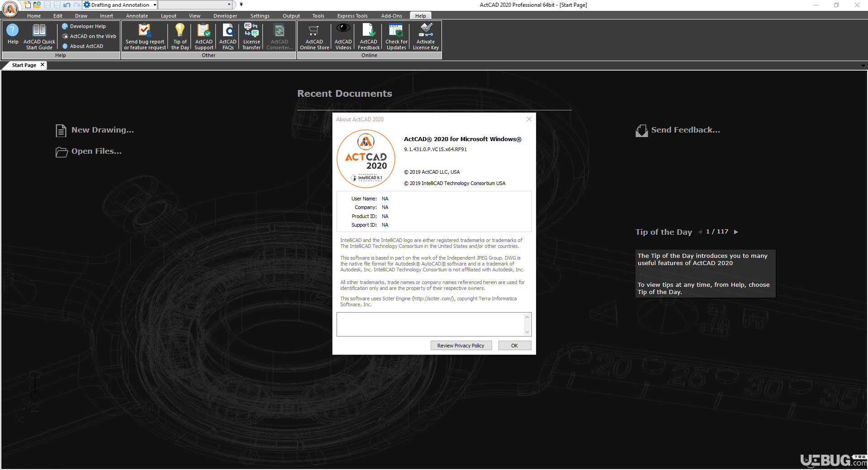
Task: Select the Help ribbon tab
Action: (421, 16)
